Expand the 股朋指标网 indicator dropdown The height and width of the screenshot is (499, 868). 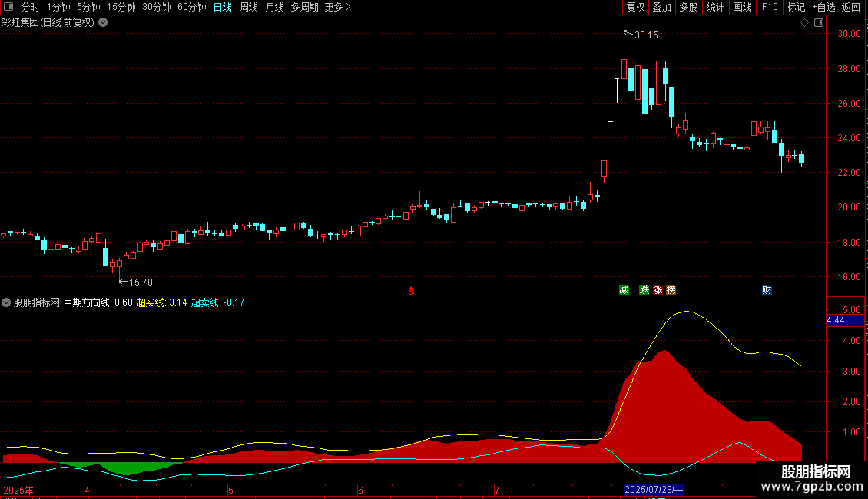pos(6,302)
